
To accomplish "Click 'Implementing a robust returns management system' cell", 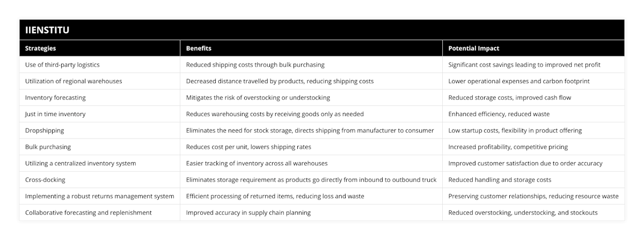I will point(100,196).
